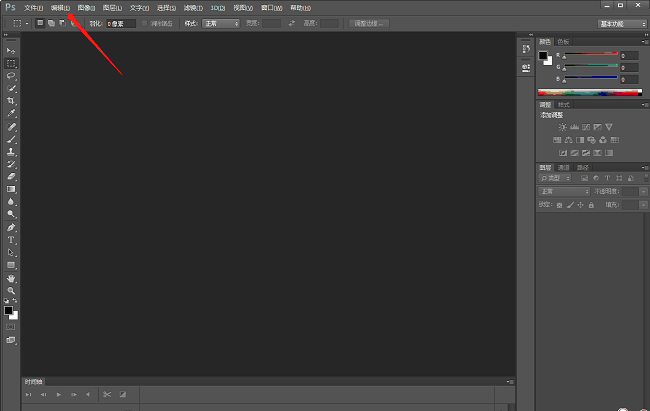The width and height of the screenshot is (650, 411).
Task: Toggle lock transparent pixels in layers panel
Action: pos(560,204)
